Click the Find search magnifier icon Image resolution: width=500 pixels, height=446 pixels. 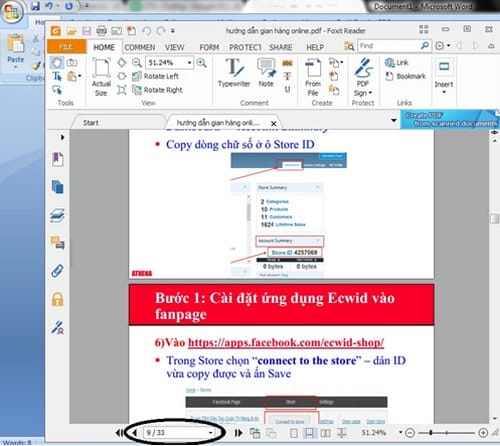tap(425, 46)
